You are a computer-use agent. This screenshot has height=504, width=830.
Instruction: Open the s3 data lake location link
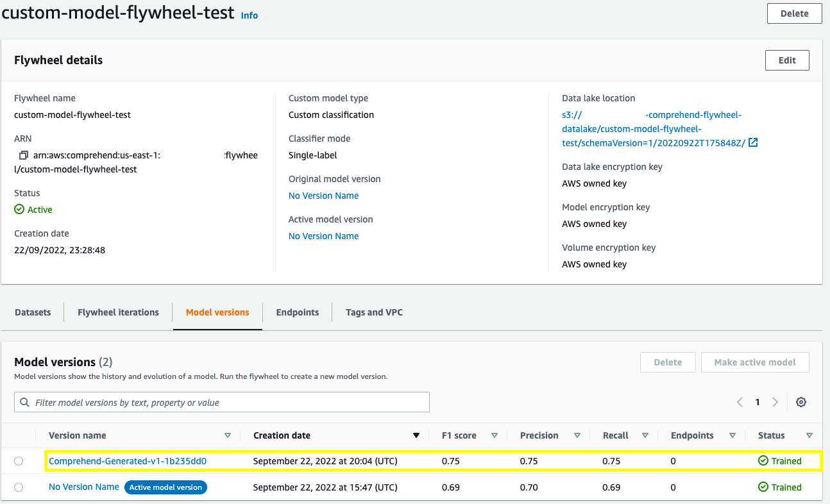tap(654, 129)
